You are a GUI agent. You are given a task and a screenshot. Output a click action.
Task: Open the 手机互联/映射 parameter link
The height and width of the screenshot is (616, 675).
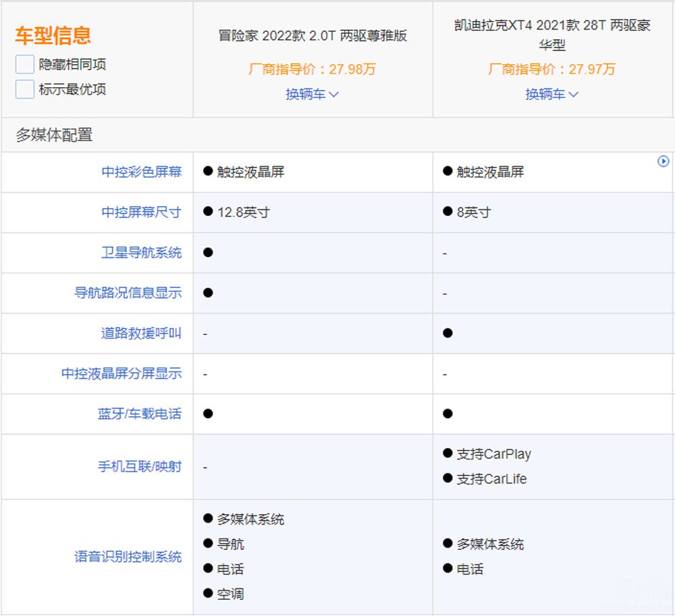pos(140,467)
